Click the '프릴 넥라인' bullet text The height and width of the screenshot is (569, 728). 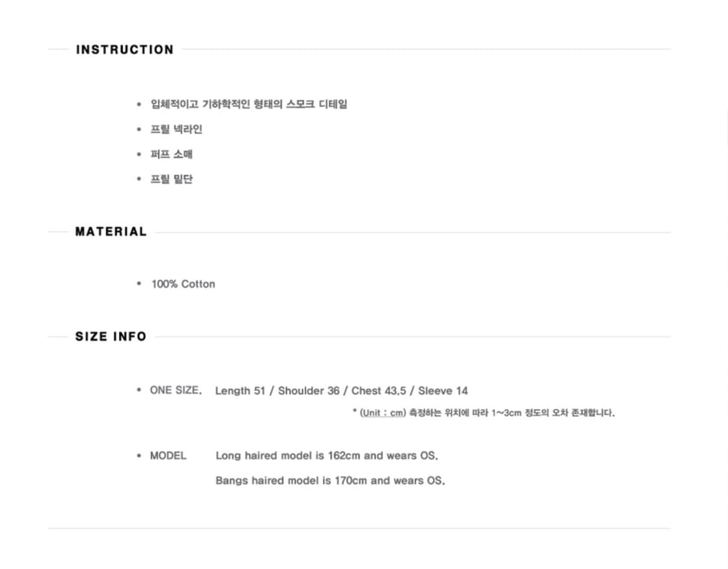177,129
